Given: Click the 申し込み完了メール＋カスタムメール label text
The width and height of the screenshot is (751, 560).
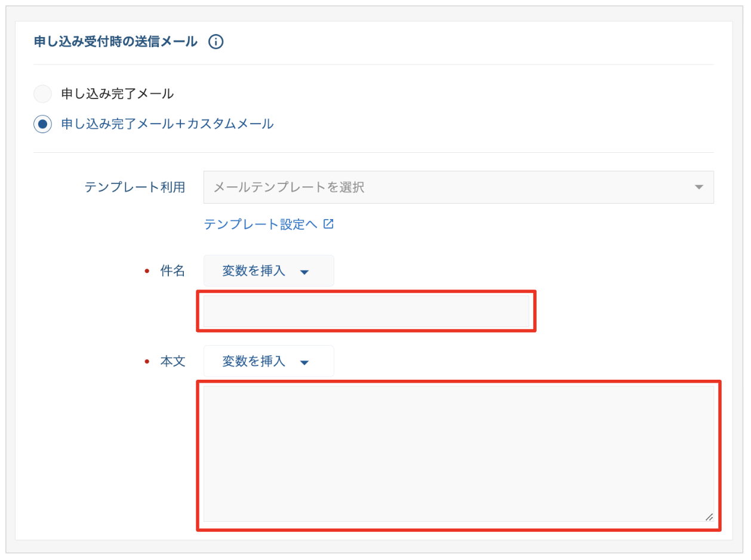Looking at the screenshot, I should coord(167,124).
